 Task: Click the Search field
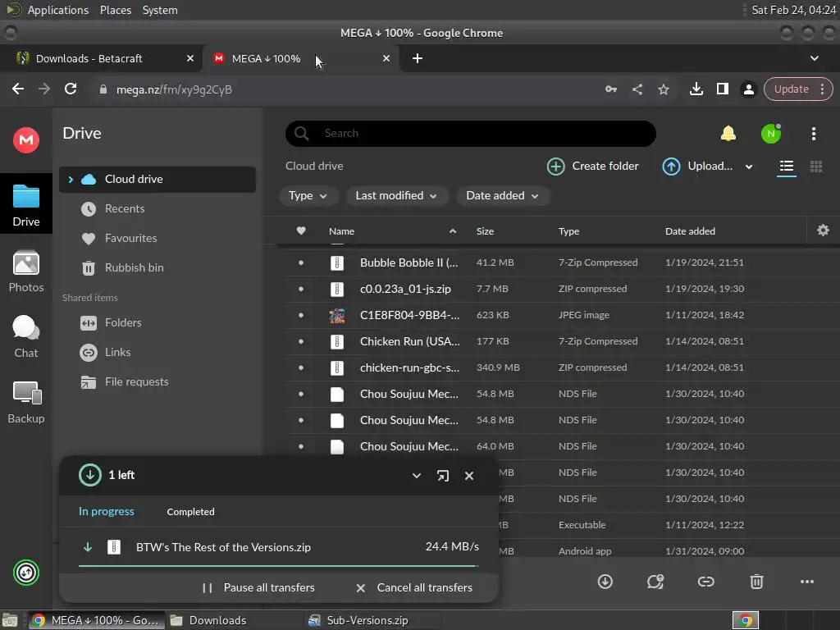tap(470, 134)
